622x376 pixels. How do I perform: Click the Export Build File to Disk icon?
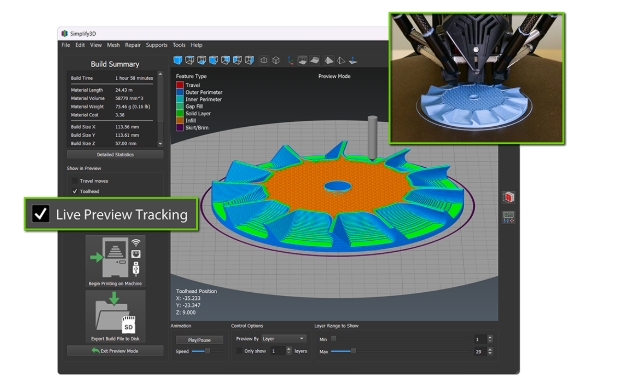115,316
